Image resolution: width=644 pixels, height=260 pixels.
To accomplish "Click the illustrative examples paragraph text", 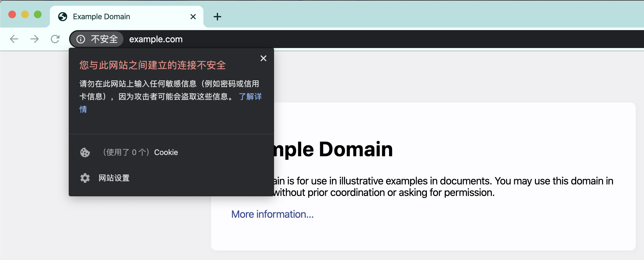I will coord(444,187).
